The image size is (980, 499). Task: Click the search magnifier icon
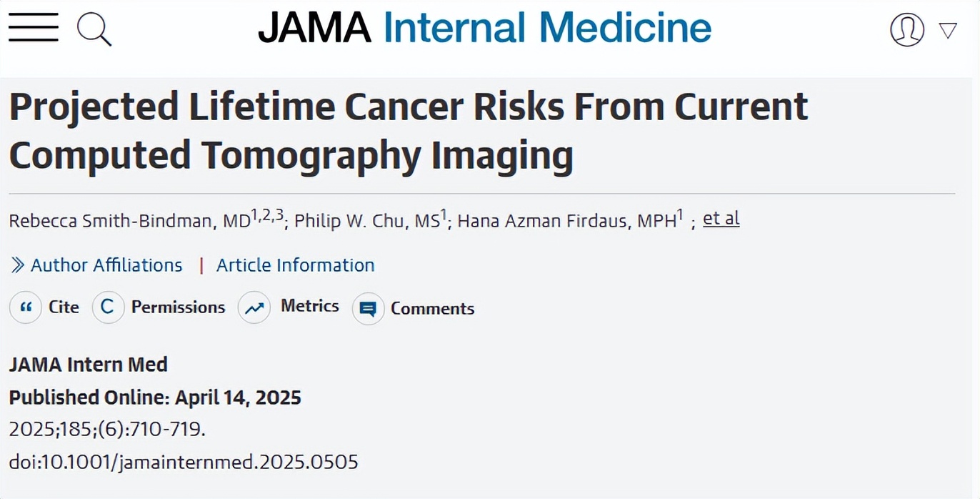[x=94, y=29]
